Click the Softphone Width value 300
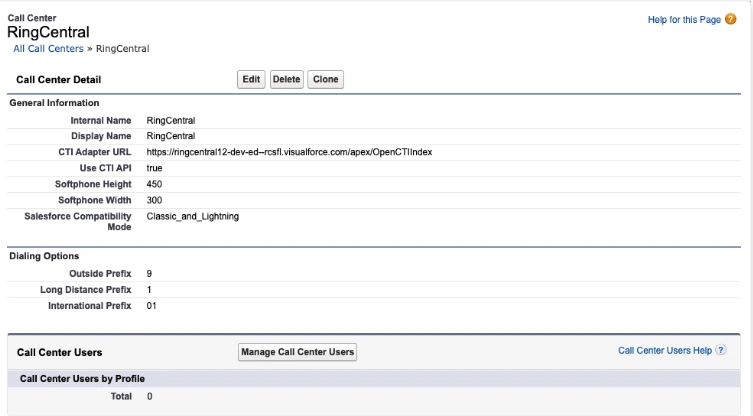Viewport: 753px width, 416px height. (x=154, y=200)
